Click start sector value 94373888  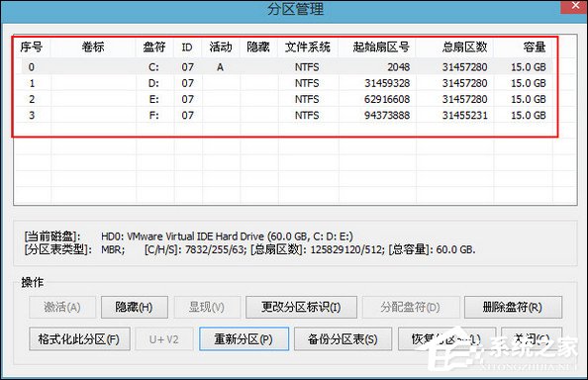pyautogui.click(x=387, y=116)
